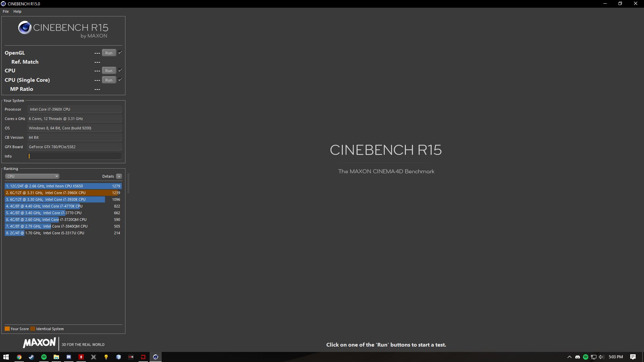This screenshot has width=644, height=362.
Task: Open the blue cube taskbar app
Action: click(x=118, y=357)
